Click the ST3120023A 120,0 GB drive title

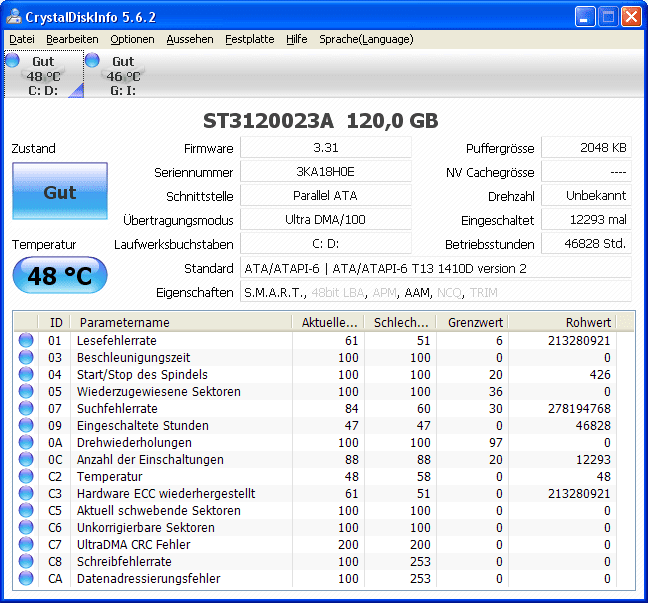[x=321, y=121]
